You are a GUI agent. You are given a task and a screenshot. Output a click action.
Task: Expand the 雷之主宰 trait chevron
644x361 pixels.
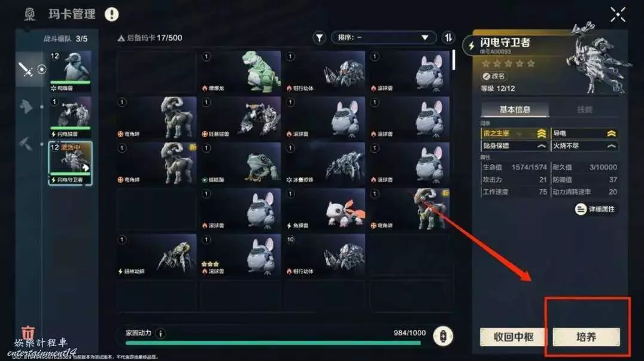[x=541, y=134]
